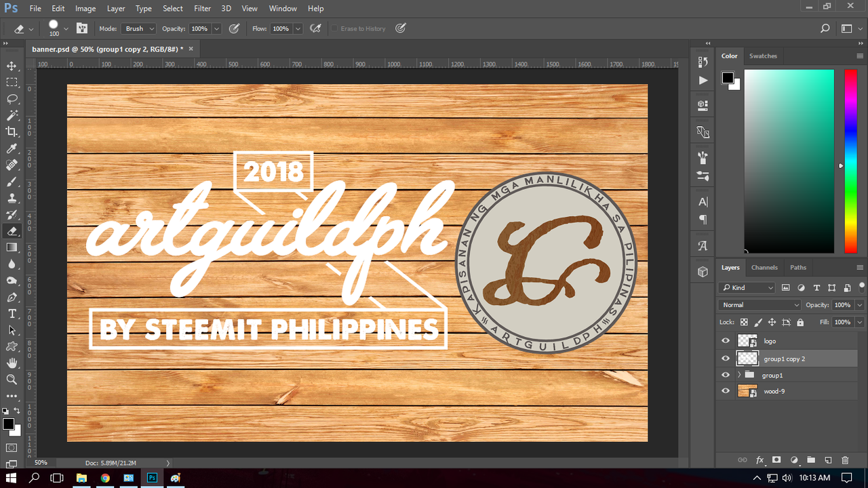Open the Paragraph panel icon
Image resolution: width=868 pixels, height=488 pixels.
(x=703, y=220)
